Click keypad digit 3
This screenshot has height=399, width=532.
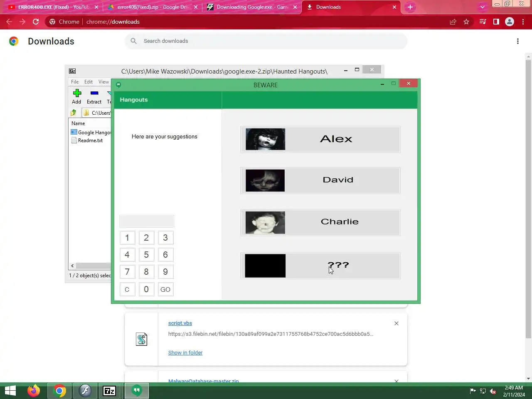tap(165, 238)
